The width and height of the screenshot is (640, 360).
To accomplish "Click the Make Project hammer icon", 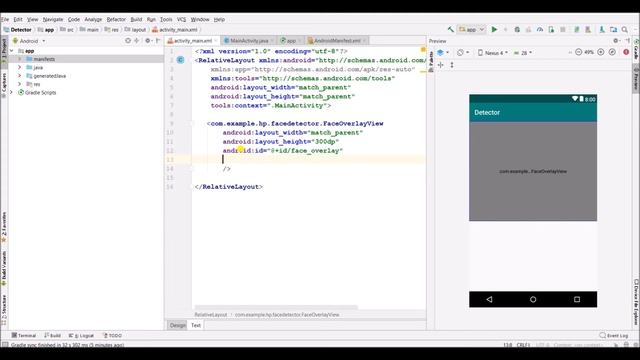I will click(x=451, y=29).
